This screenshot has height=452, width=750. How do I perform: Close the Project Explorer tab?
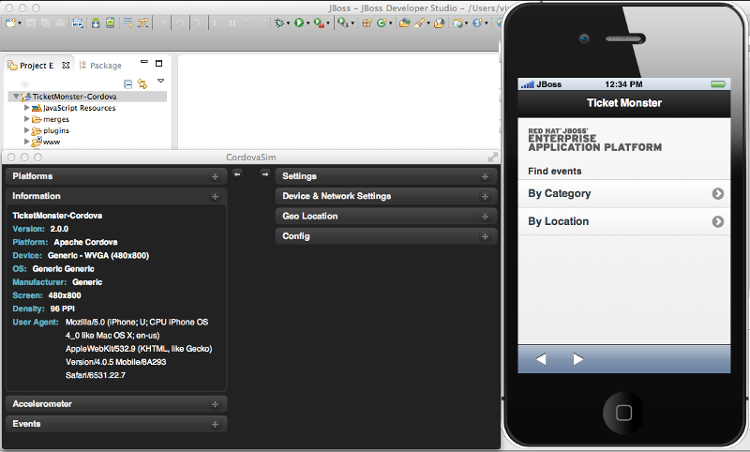pyautogui.click(x=66, y=65)
